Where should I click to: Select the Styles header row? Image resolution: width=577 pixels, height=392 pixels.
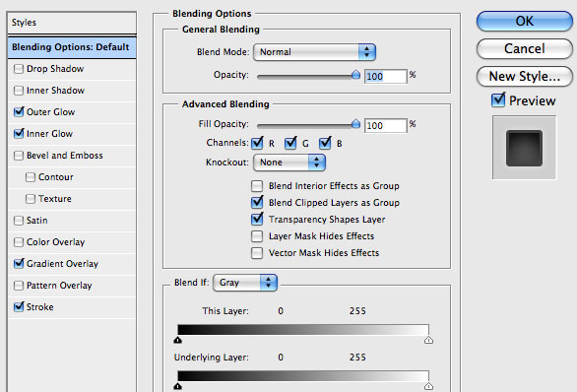[72, 23]
